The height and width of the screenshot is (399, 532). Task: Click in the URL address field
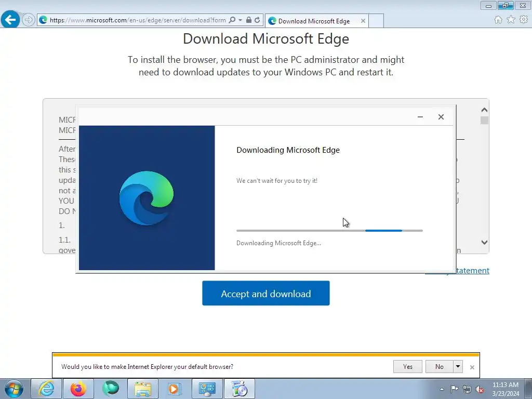(x=137, y=20)
